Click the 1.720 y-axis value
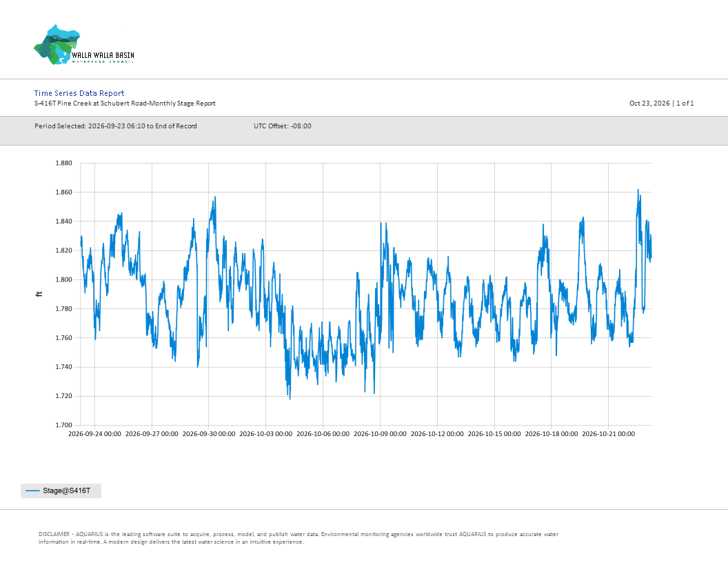Viewport: 728px width, 563px height. 63,396
